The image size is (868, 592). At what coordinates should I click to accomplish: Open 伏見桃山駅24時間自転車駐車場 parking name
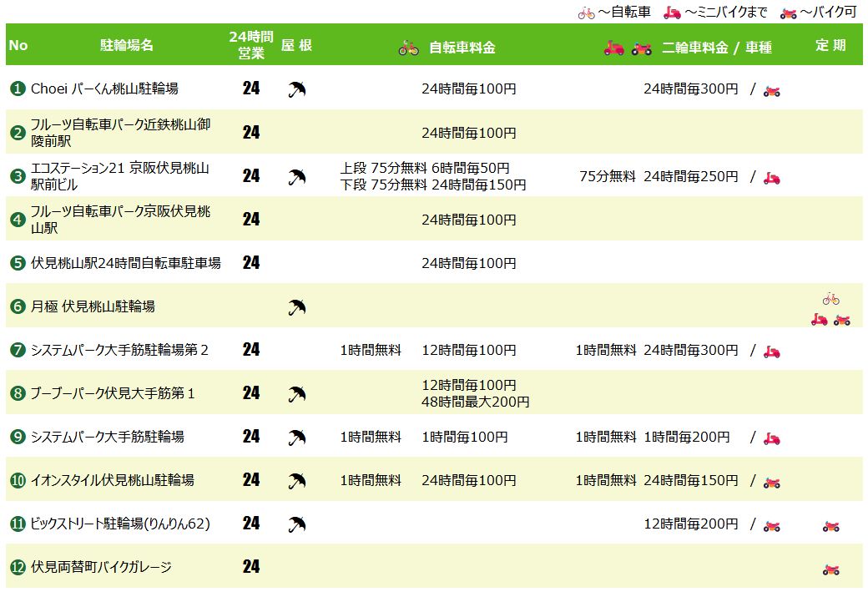click(x=125, y=263)
